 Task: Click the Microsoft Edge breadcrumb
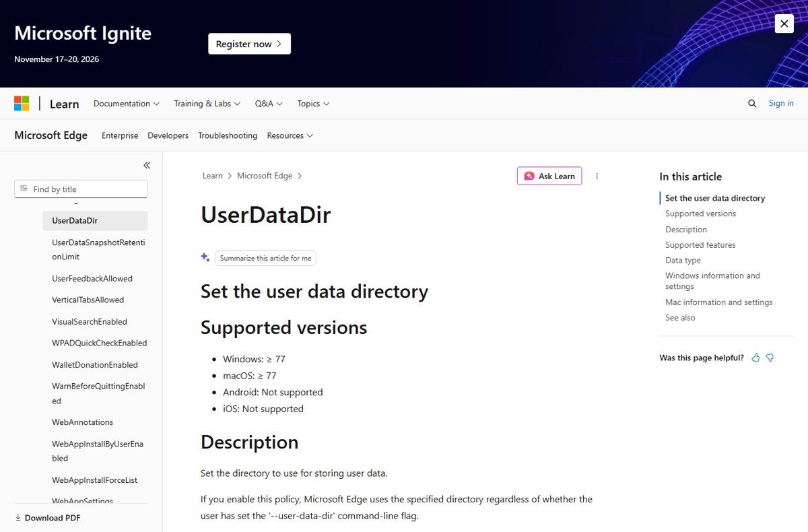pos(265,176)
